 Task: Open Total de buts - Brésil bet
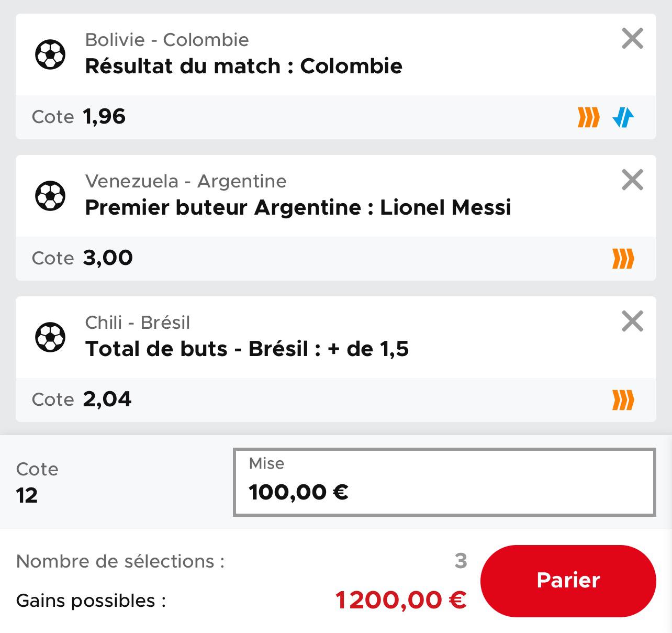click(x=247, y=349)
